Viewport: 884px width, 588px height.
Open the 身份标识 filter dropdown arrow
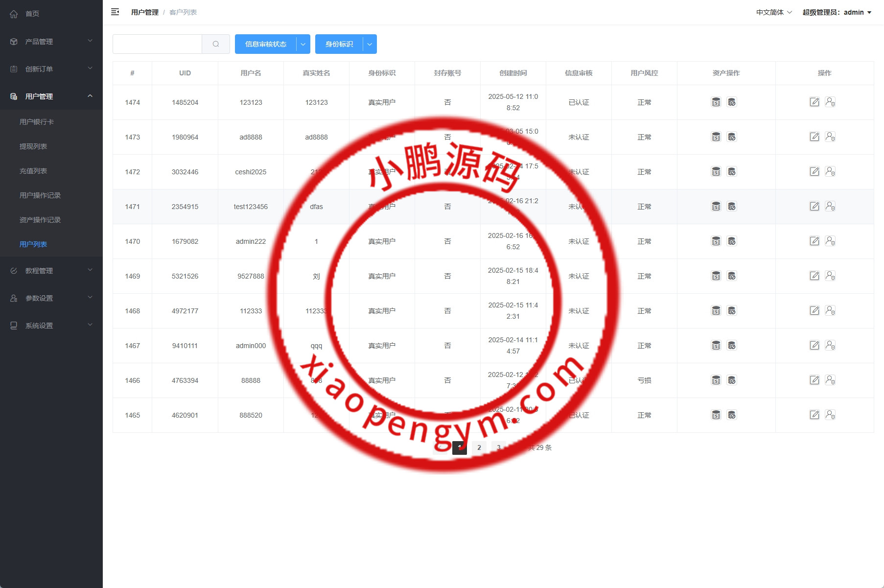click(x=370, y=44)
